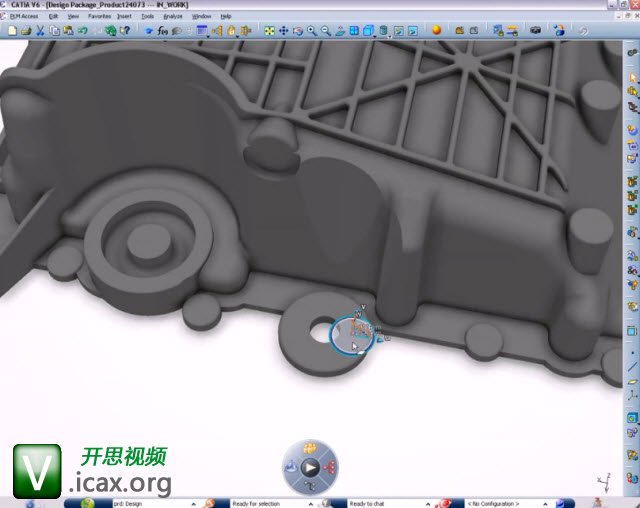Open the Insert menu
The height and width of the screenshot is (508, 640).
124,16
